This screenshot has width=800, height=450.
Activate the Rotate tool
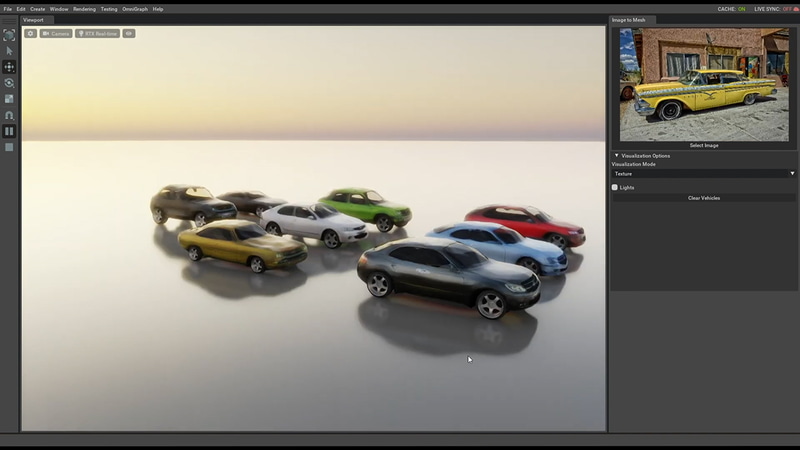pyautogui.click(x=9, y=83)
